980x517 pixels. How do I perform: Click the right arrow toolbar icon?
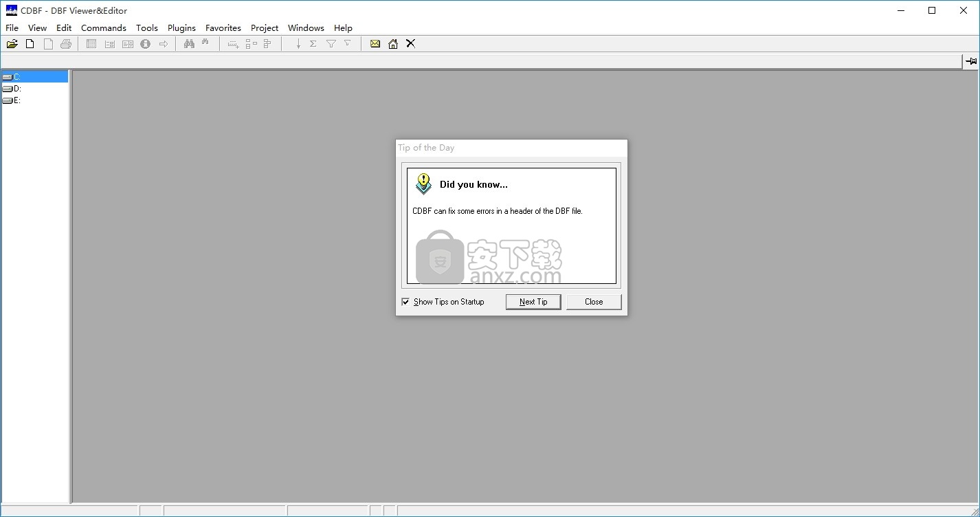(x=164, y=44)
